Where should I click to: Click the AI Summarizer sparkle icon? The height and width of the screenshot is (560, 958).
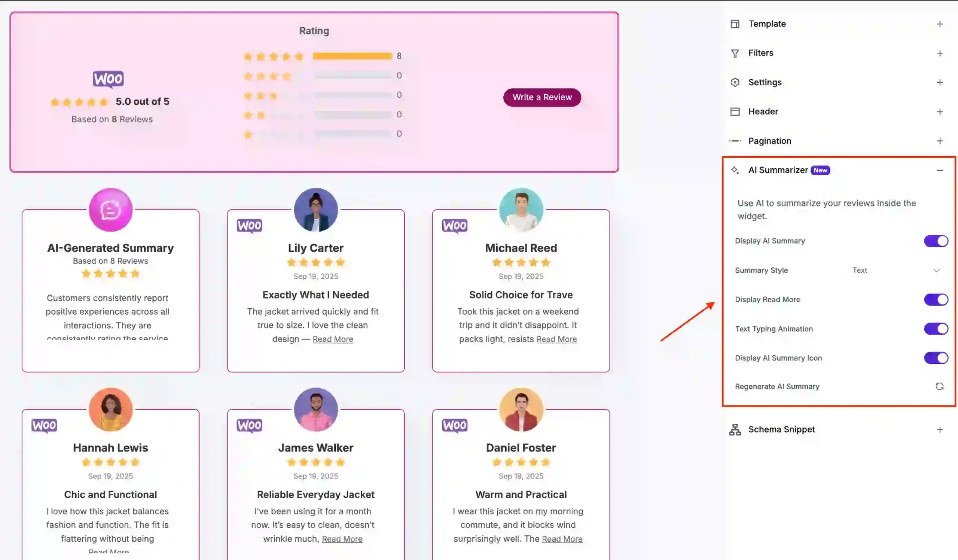pyautogui.click(x=736, y=170)
